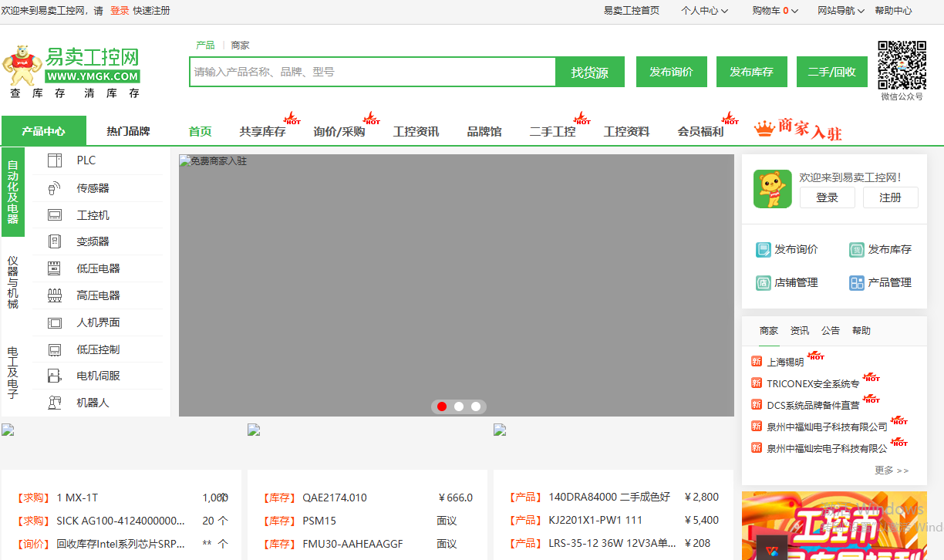The image size is (944, 560).
Task: Expand the 网站导航 navigation dropdown
Action: 841,11
